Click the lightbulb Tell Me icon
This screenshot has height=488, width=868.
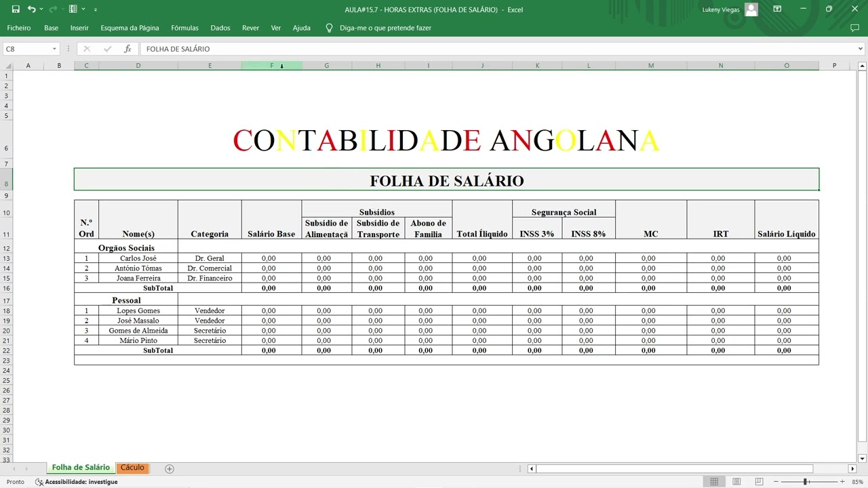tap(330, 28)
